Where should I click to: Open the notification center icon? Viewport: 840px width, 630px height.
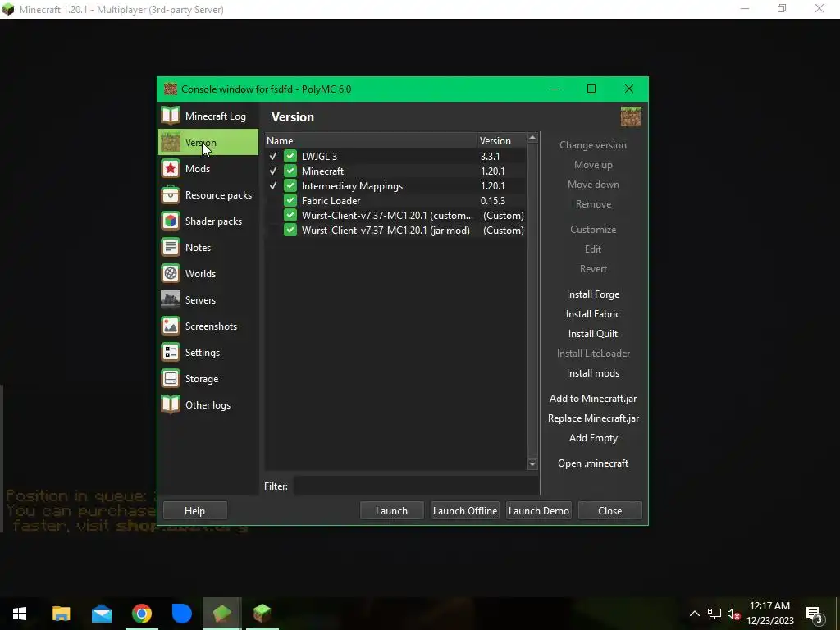tap(815, 614)
